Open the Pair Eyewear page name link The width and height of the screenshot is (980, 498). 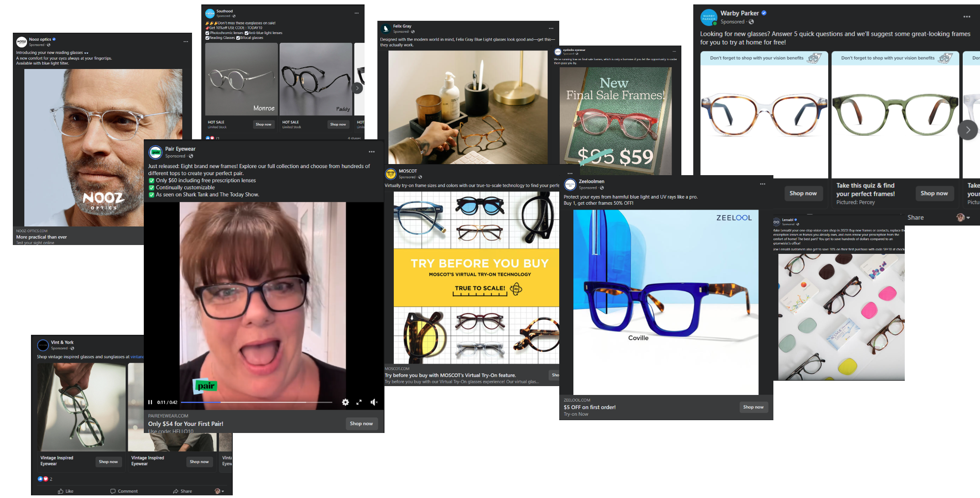pyautogui.click(x=180, y=149)
